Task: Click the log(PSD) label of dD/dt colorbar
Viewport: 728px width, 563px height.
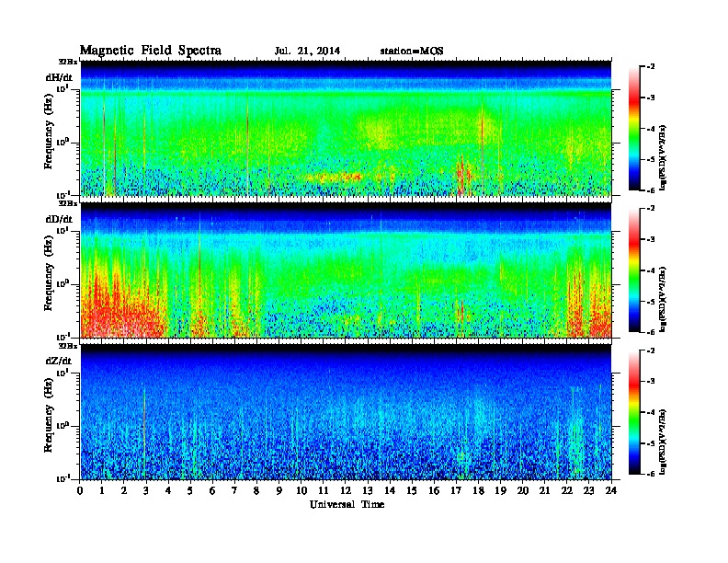Action: tap(663, 300)
